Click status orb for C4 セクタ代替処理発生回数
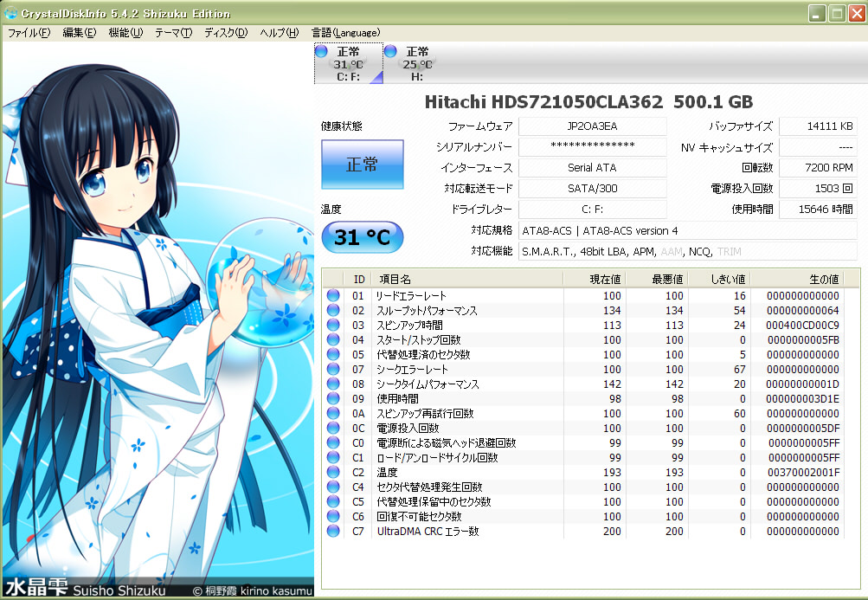Image resolution: width=868 pixels, height=600 pixels. (x=333, y=487)
